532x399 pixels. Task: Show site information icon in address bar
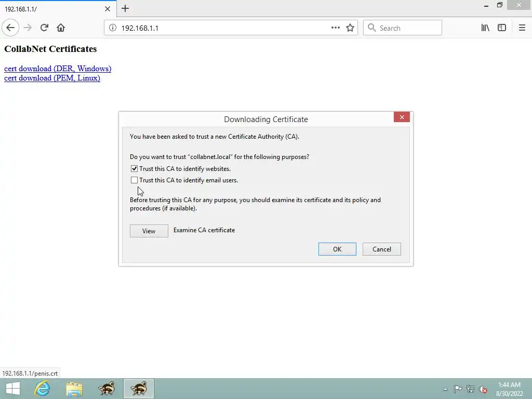click(113, 28)
